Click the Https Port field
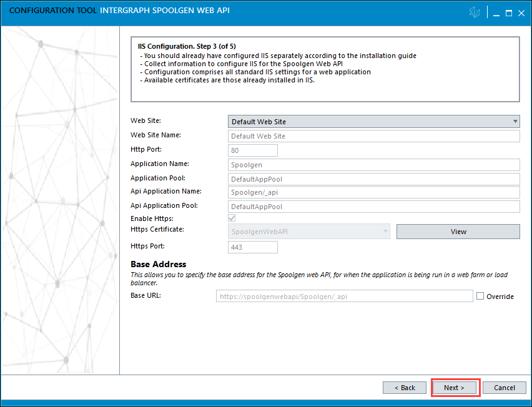 253,247
